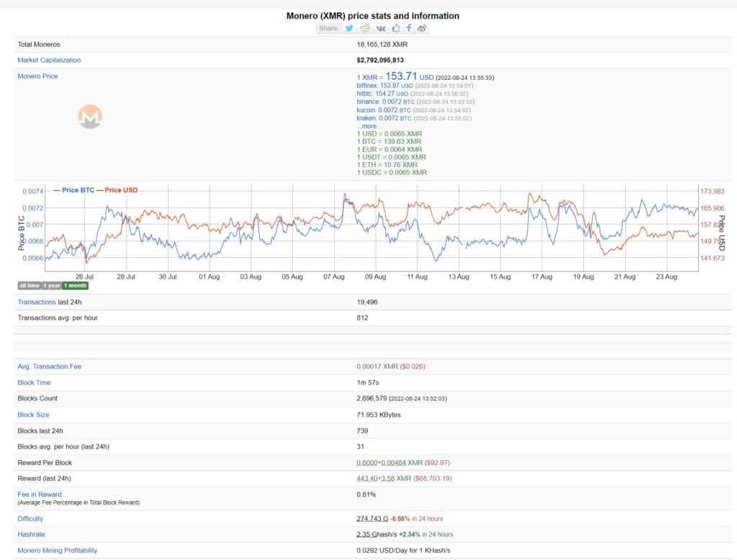Share the page on Facebook
737x560 pixels.
408,28
